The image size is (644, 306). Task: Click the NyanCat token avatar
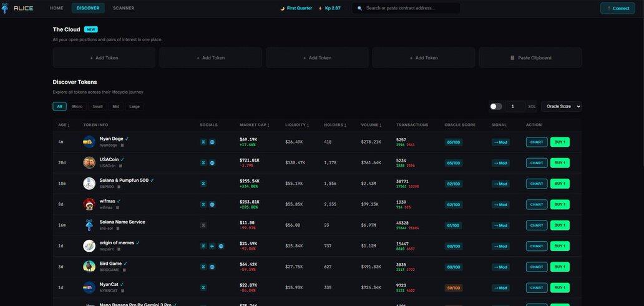click(89, 287)
